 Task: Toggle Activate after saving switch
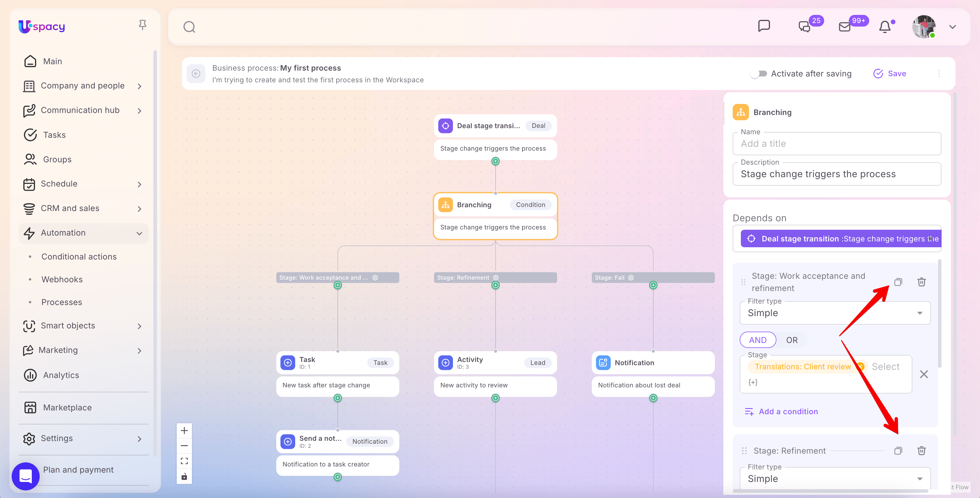759,74
